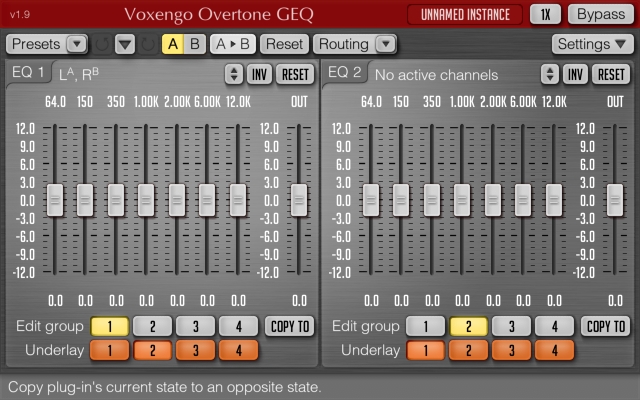
Task: Switch to state A
Action: [x=173, y=44]
